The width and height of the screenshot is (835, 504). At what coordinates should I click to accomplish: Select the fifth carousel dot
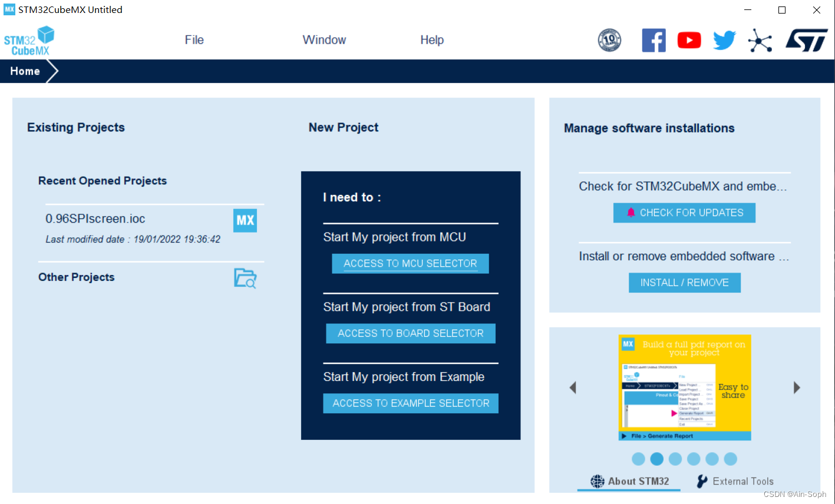click(712, 459)
